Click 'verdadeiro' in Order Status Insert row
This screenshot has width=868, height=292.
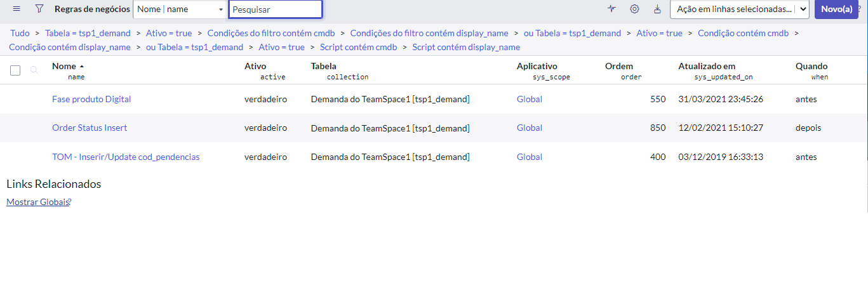click(265, 128)
